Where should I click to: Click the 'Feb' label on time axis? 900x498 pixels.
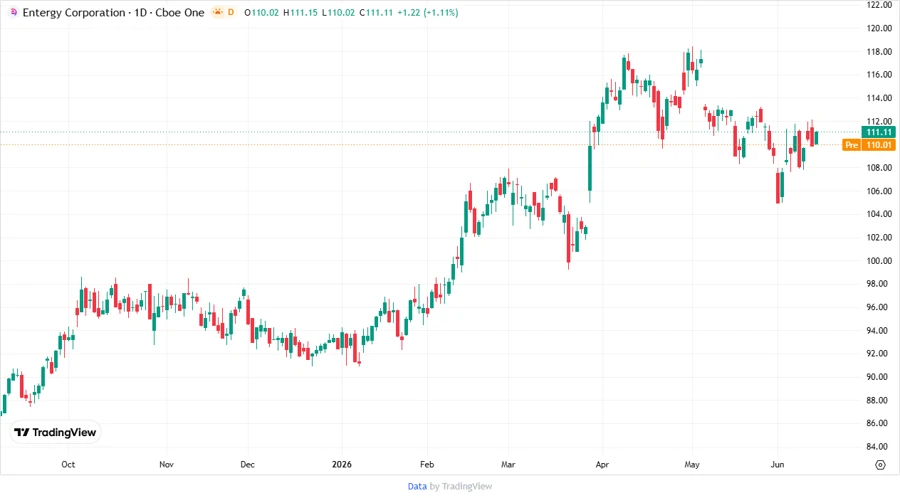click(x=427, y=464)
